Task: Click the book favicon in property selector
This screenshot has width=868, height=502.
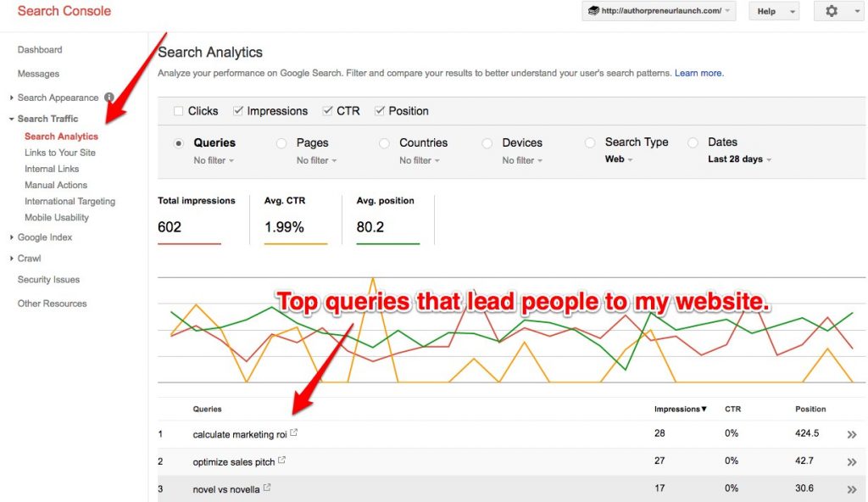Action: pos(593,10)
